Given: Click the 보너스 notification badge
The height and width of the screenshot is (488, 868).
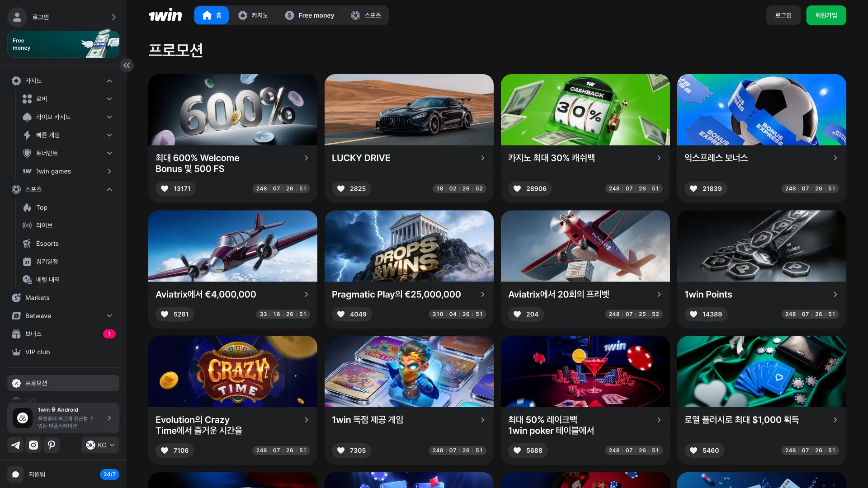Looking at the screenshot, I should point(109,334).
